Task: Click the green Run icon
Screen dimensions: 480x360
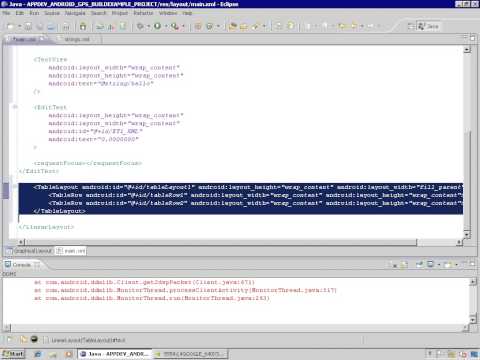Action: pos(157,26)
